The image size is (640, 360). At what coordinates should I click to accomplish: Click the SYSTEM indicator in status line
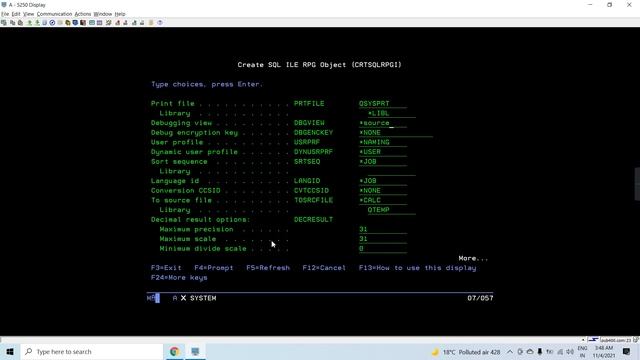pos(203,298)
